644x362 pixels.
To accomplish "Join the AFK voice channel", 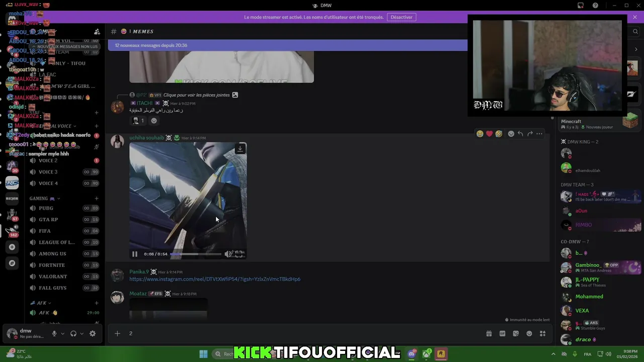I will click(64, 313).
